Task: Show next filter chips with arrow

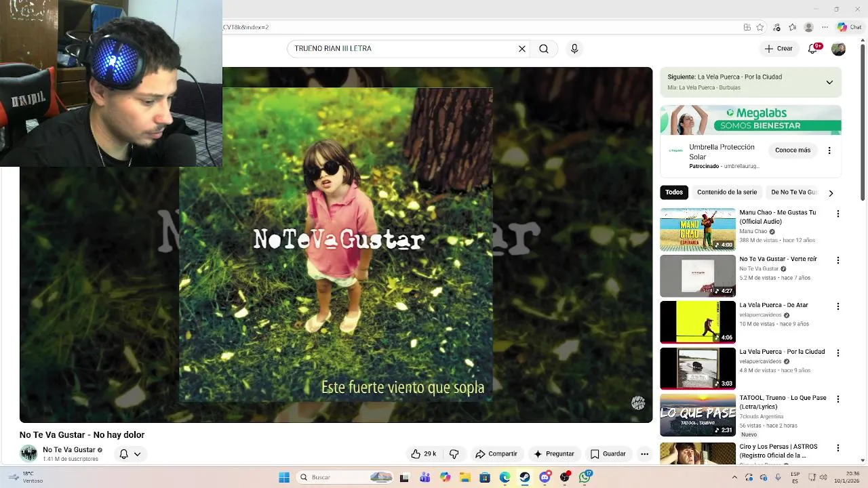Action: (831, 193)
